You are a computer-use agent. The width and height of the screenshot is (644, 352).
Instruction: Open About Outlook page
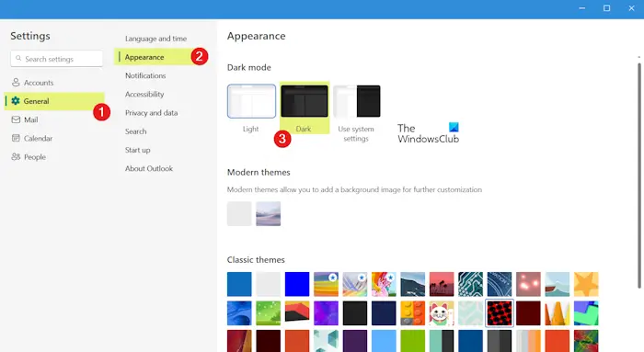coord(149,168)
